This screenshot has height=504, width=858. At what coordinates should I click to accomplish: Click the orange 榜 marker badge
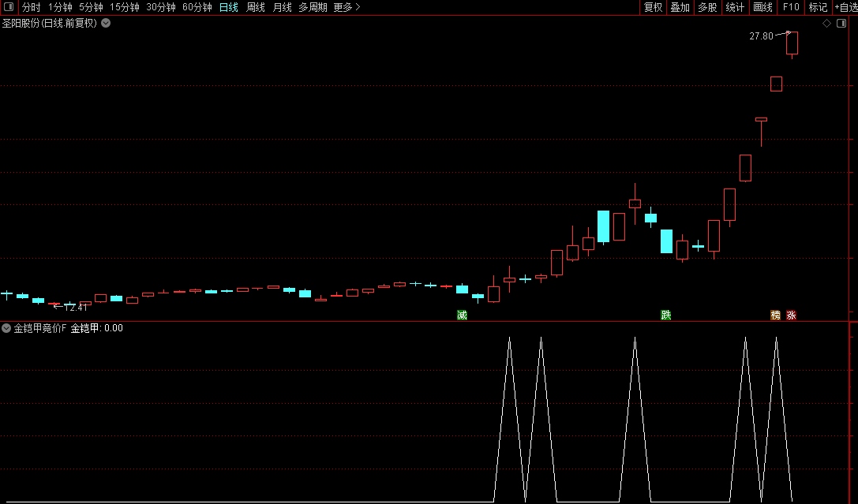click(775, 315)
